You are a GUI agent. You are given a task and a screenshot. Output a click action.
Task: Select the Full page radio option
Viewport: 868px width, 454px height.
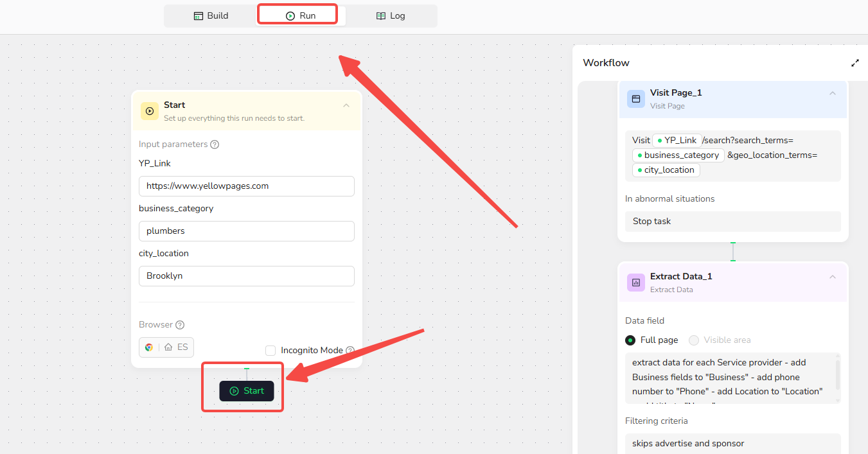point(630,340)
